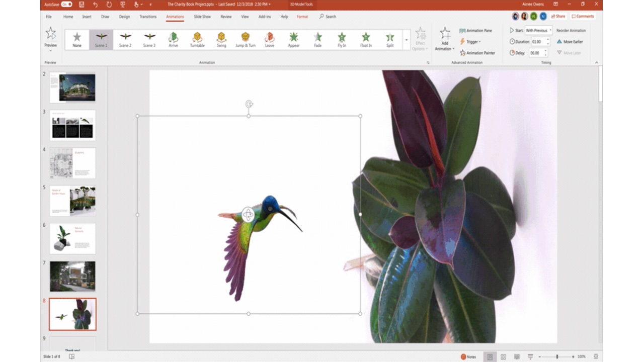Image resolution: width=644 pixels, height=362 pixels.
Task: Click the Animation Painter tool
Action: pyautogui.click(x=477, y=53)
